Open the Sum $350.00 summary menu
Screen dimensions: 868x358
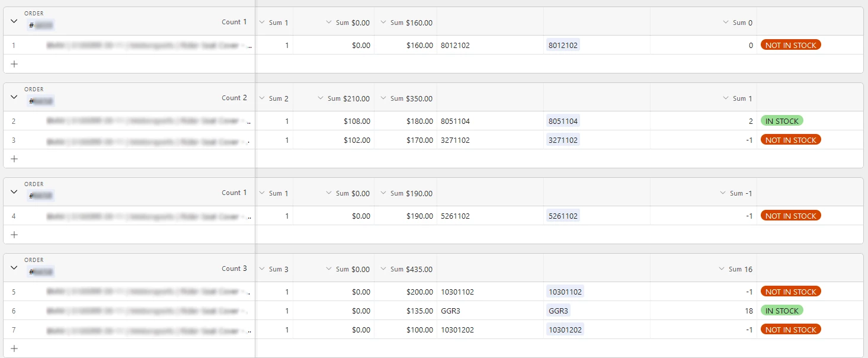pyautogui.click(x=383, y=98)
